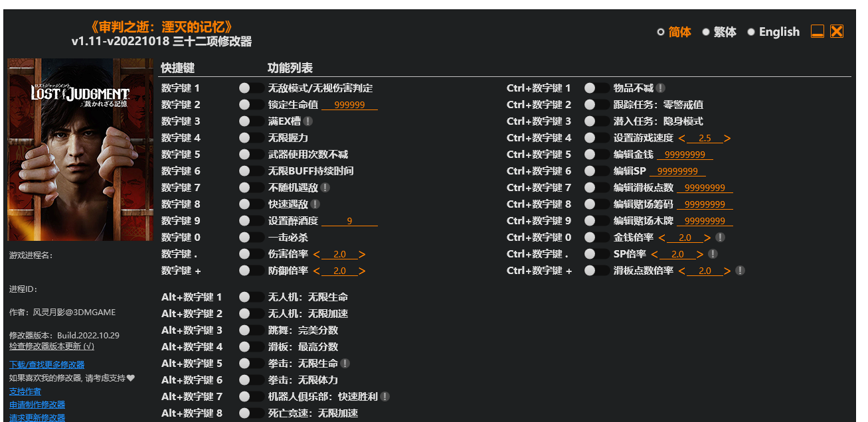This screenshot has height=422, width=868.
Task: Click Lost Judgment game cover image
Action: (x=80, y=150)
